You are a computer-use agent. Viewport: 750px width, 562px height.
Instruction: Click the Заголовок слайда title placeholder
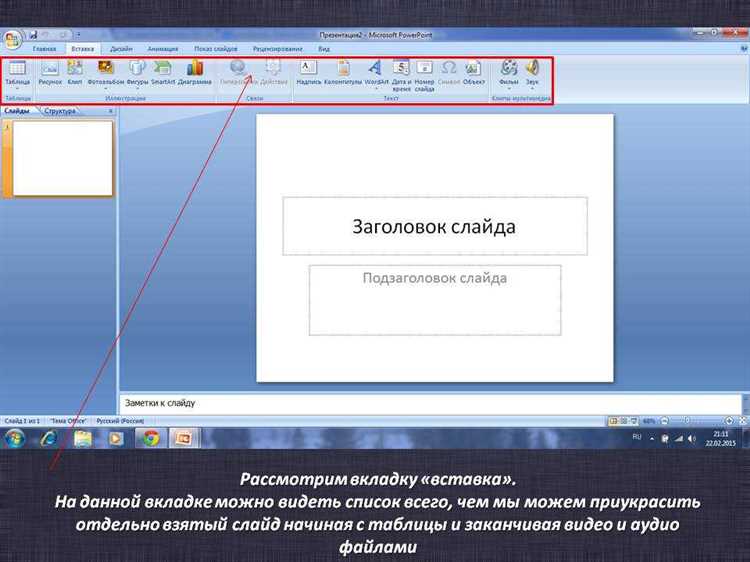(435, 226)
